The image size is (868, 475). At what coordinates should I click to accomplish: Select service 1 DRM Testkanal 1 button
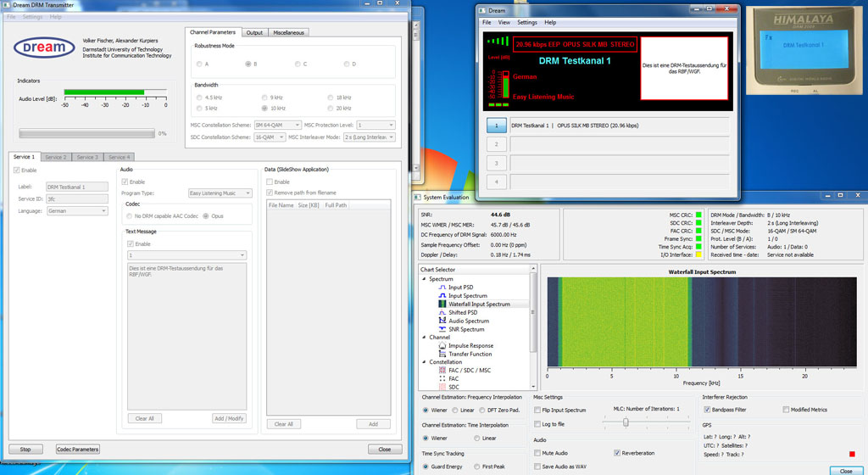point(496,126)
